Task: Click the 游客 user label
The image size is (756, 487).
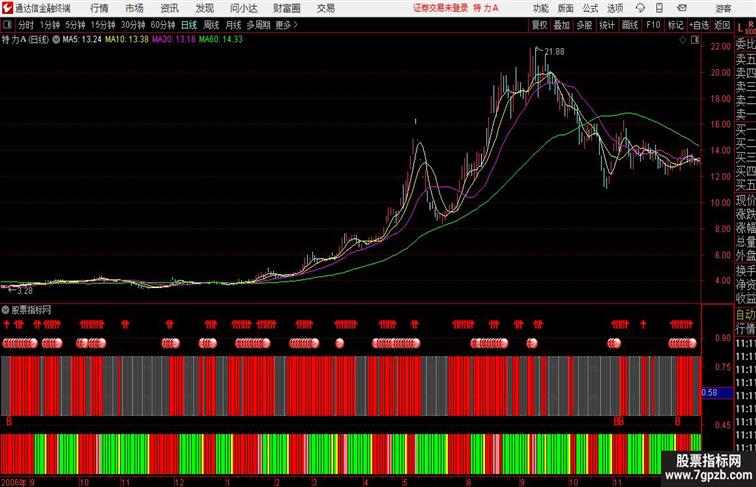Action: click(723, 8)
